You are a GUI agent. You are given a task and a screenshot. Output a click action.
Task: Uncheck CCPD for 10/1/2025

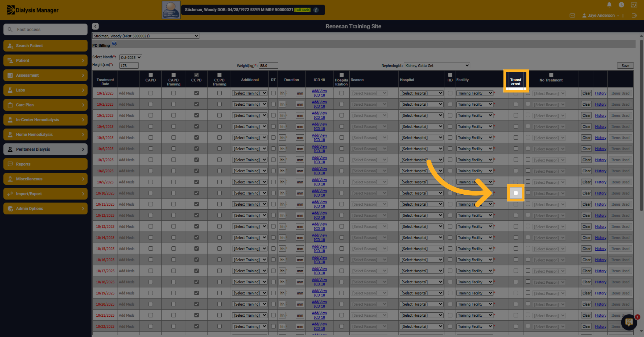196,93
